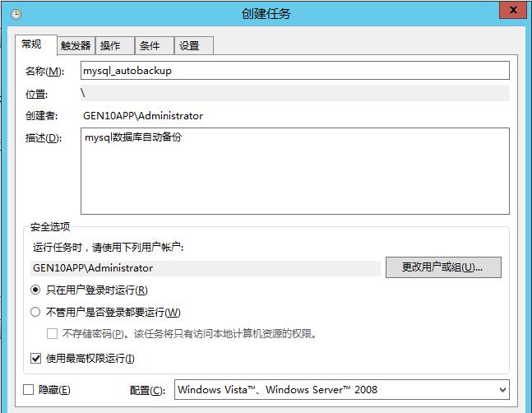Select 只在用户登录时运行 radio button
Image resolution: width=532 pixels, height=413 pixels.
point(35,290)
